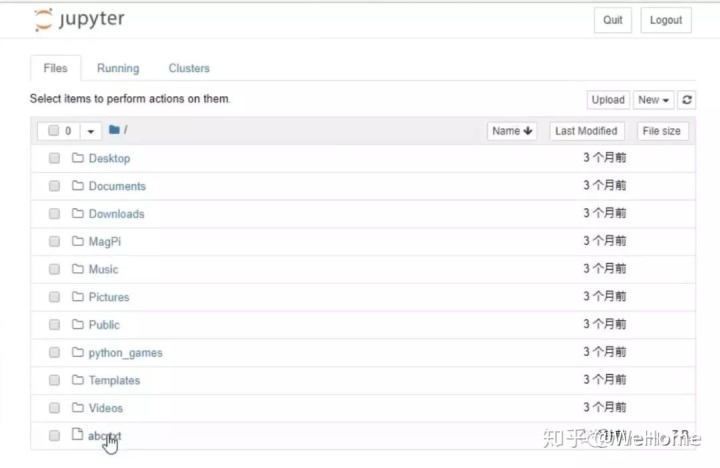Click Videos row's modified time text

(x=605, y=407)
